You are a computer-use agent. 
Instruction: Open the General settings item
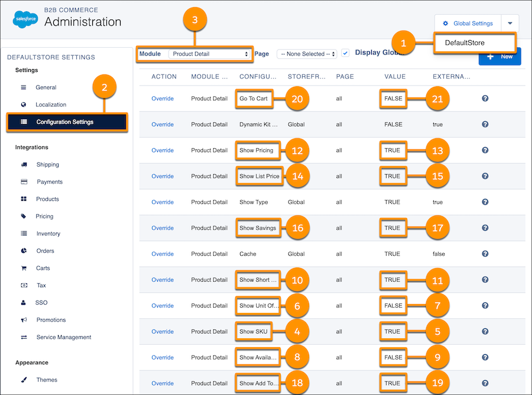(46, 87)
